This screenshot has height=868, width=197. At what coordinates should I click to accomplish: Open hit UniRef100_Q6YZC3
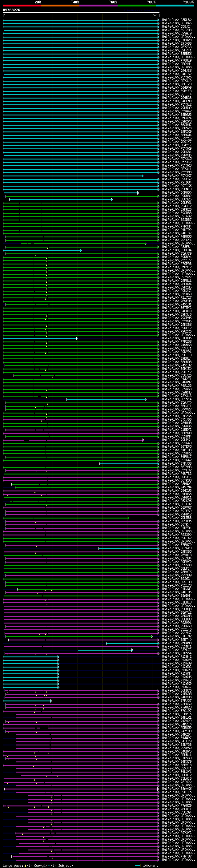[176, 47]
